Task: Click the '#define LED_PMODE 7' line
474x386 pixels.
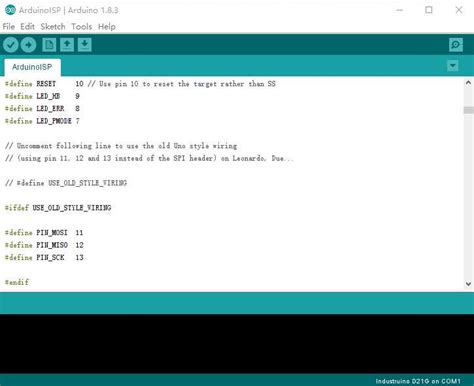Action: (42, 121)
